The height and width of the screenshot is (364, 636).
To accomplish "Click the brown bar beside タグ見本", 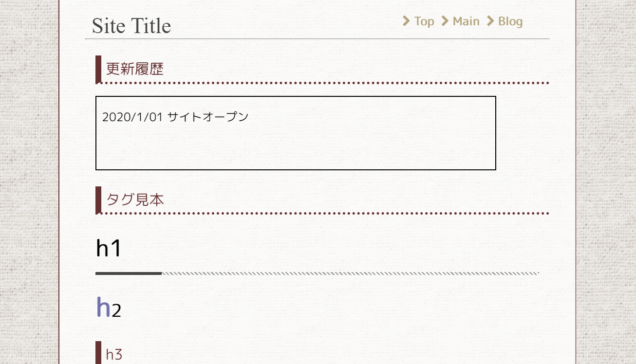I will (x=98, y=200).
